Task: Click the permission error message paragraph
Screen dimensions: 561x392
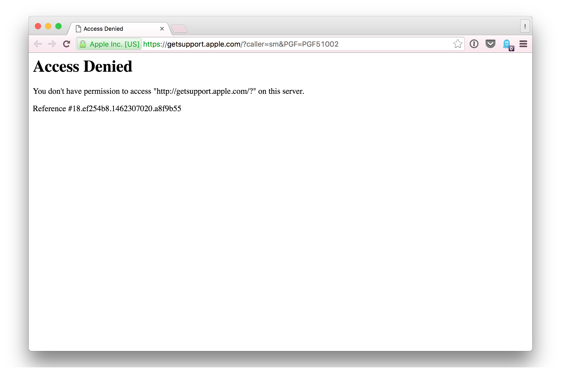Action: click(168, 91)
